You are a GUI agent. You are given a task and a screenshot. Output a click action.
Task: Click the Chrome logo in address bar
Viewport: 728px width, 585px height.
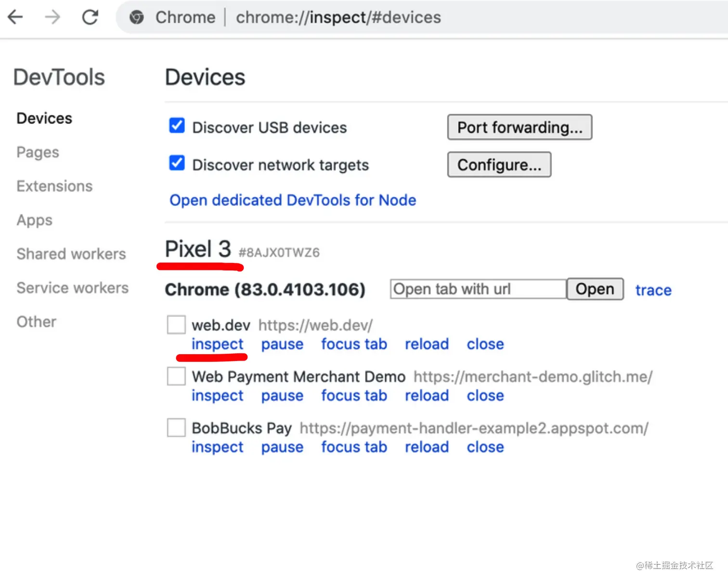(x=137, y=17)
